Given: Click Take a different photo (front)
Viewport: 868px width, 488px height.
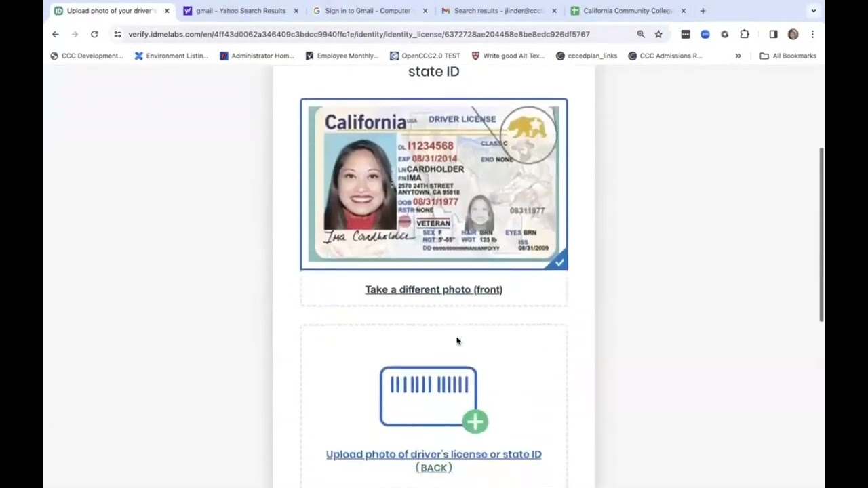Looking at the screenshot, I should click(434, 289).
